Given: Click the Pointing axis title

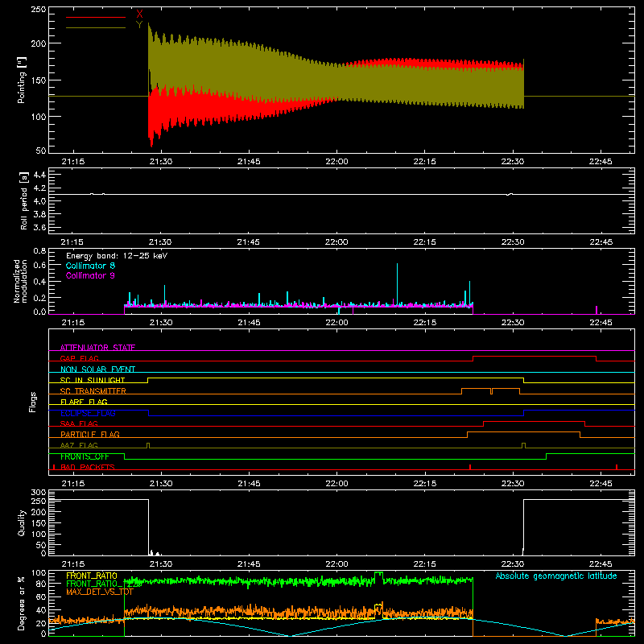Looking at the screenshot, I should coord(22,80).
